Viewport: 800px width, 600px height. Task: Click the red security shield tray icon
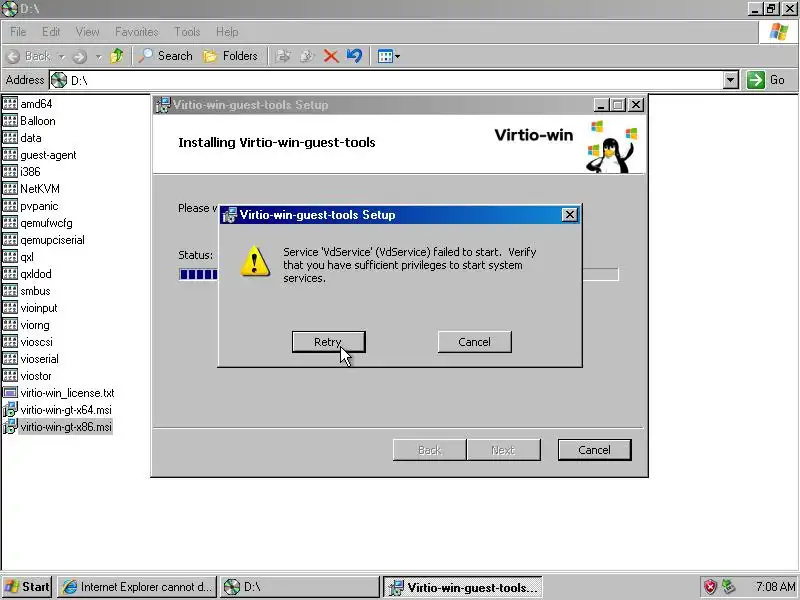coord(710,587)
